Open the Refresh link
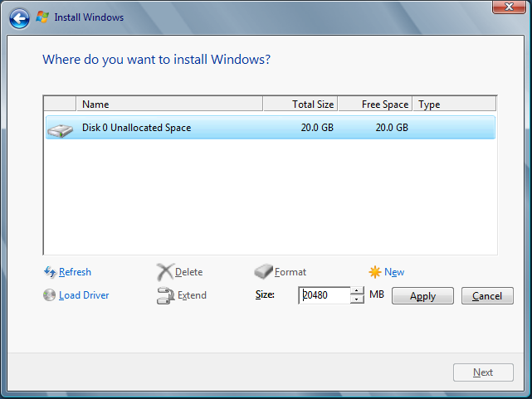This screenshot has height=399, width=532. 75,272
